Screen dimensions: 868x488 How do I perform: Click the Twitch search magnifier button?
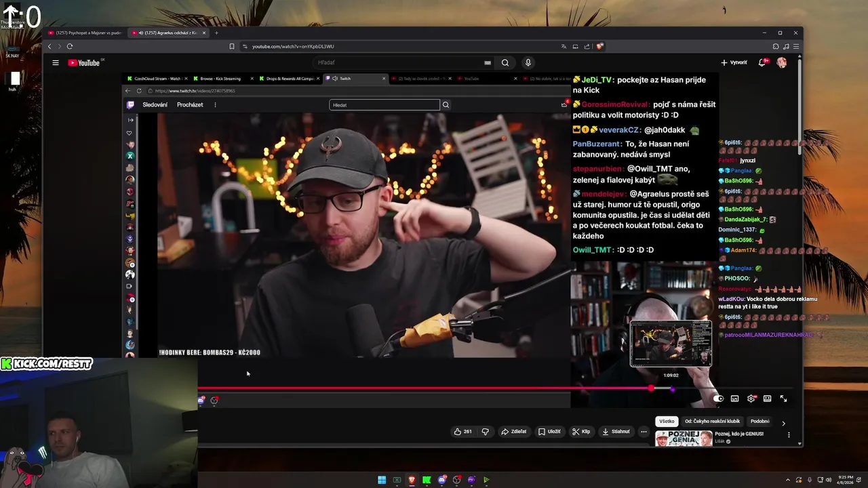click(446, 105)
